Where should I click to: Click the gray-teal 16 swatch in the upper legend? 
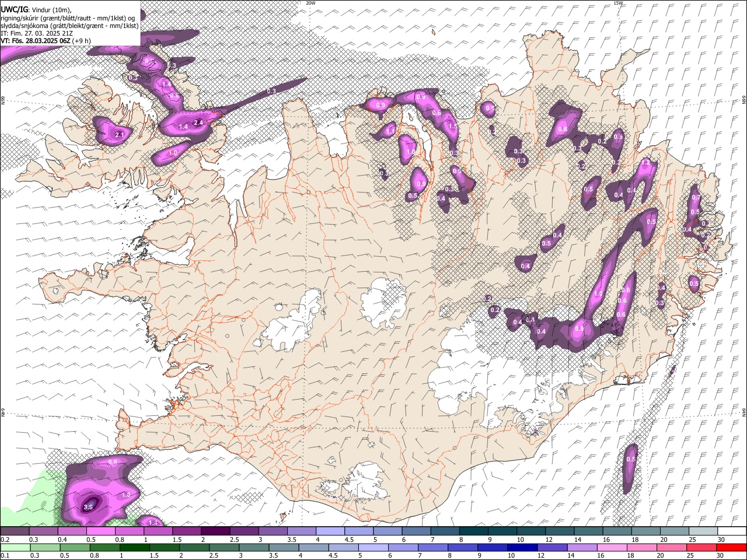pyautogui.click(x=617, y=531)
